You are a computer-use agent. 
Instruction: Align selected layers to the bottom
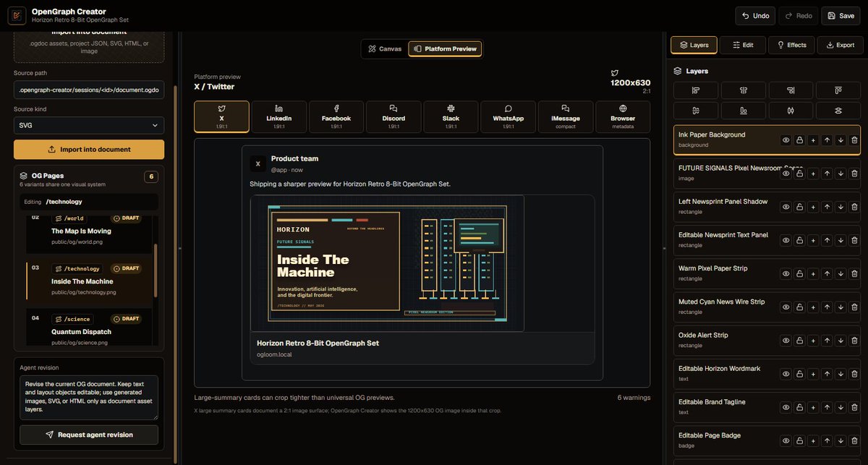coord(743,111)
